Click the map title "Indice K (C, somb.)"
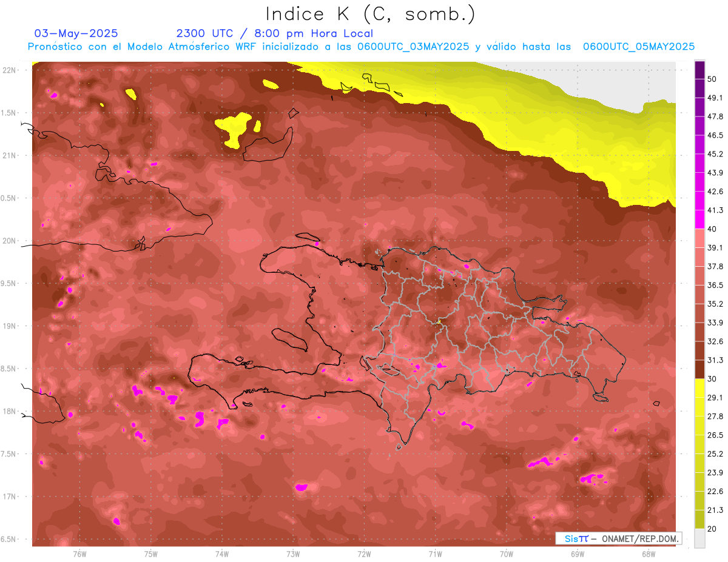 pyautogui.click(x=371, y=14)
